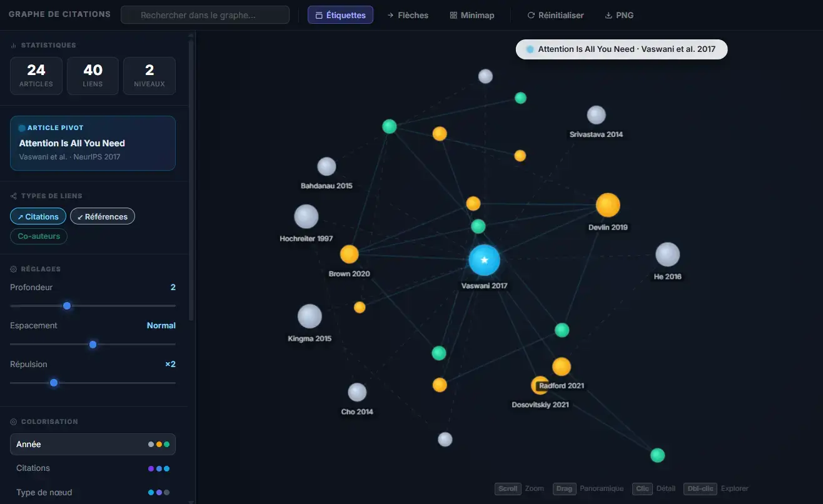This screenshot has height=504, width=823.
Task: Click the central Vaswani 2017 star node
Action: tap(484, 260)
